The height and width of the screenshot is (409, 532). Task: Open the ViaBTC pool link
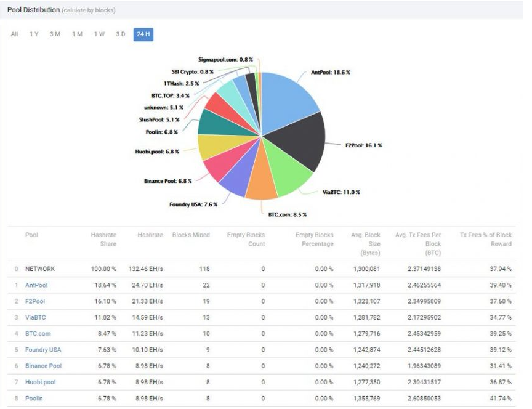(35, 318)
